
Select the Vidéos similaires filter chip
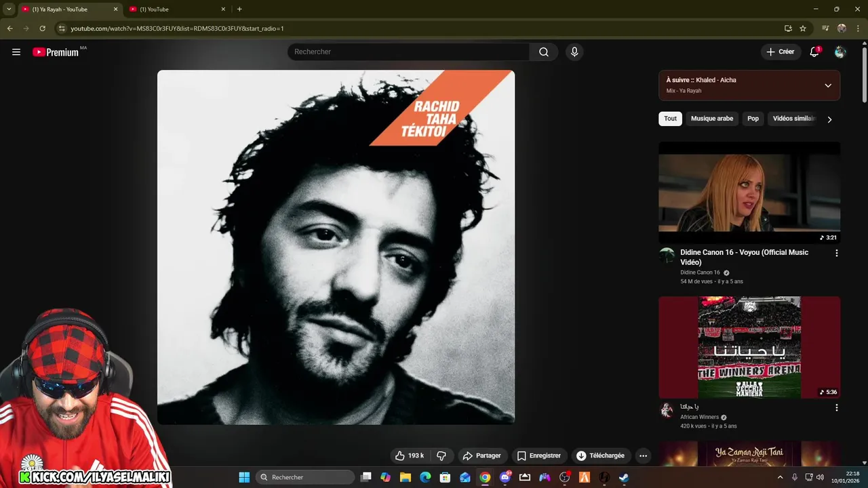point(794,119)
